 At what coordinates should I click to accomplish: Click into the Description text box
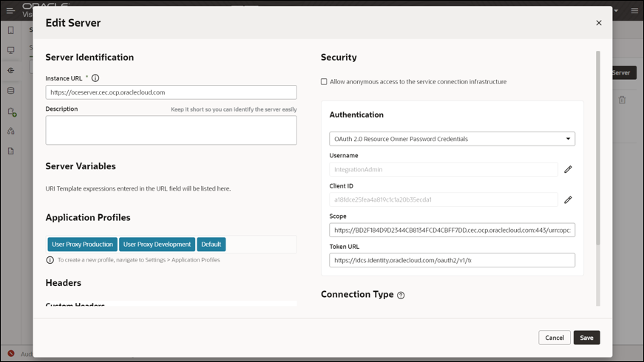pyautogui.click(x=172, y=130)
